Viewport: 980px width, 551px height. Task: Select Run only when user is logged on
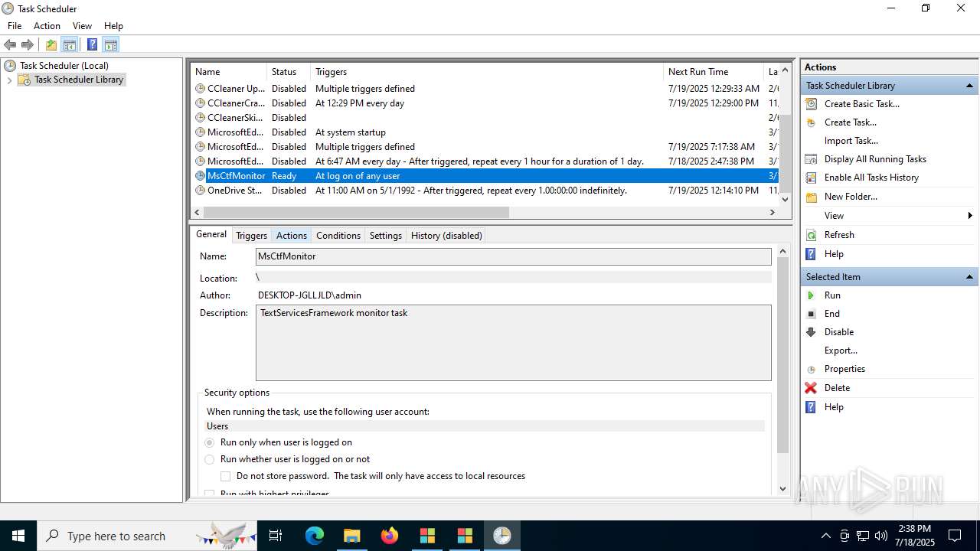[210, 442]
